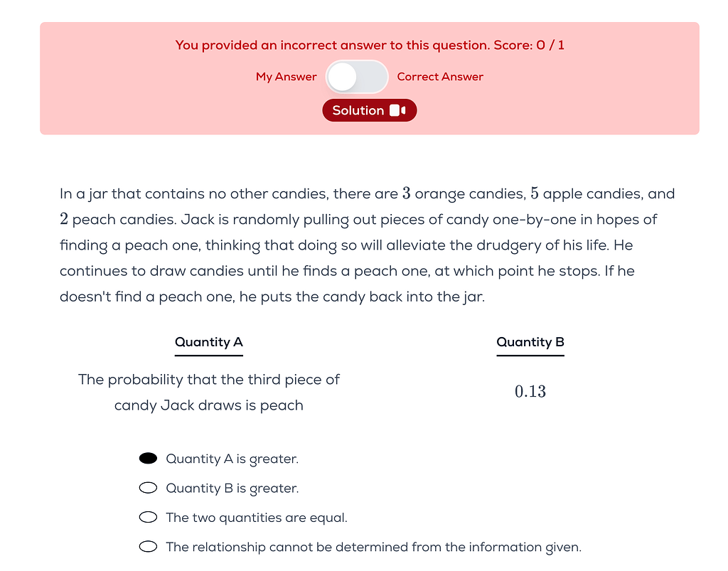Switch the toggle to show Correct Answer

(357, 76)
